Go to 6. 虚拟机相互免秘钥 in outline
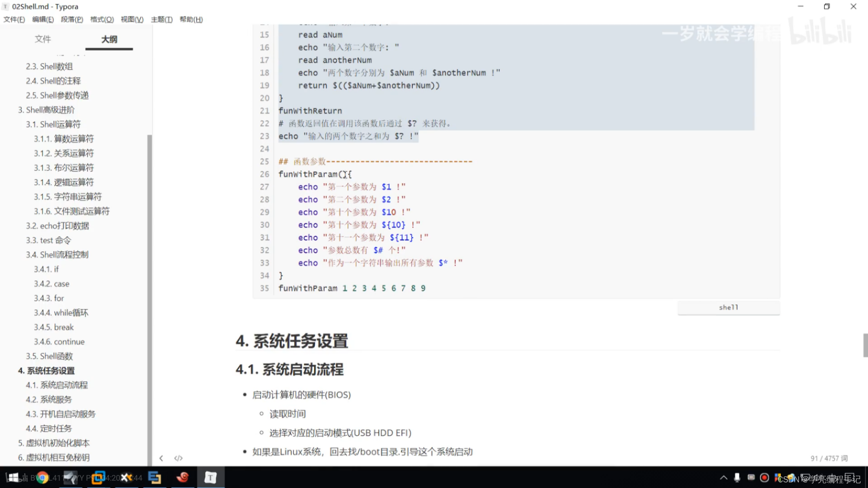 click(x=54, y=458)
